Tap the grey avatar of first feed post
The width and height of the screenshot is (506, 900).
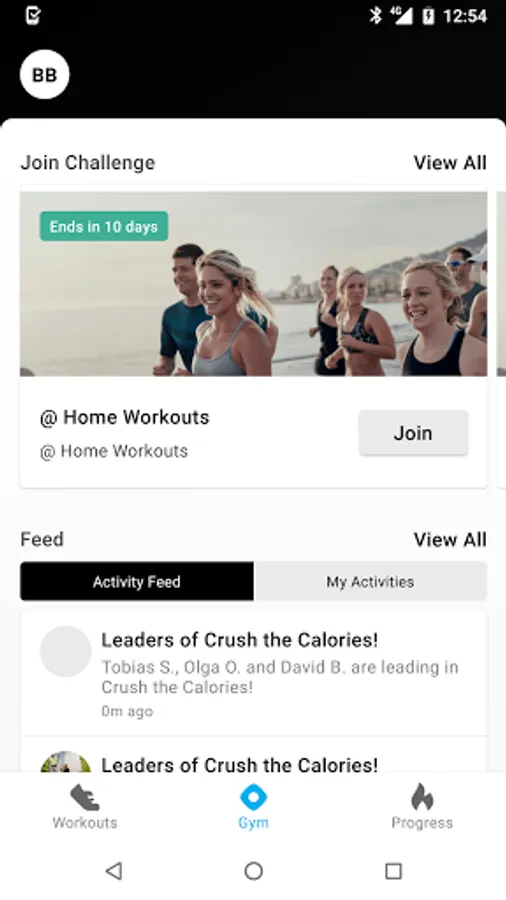point(65,651)
